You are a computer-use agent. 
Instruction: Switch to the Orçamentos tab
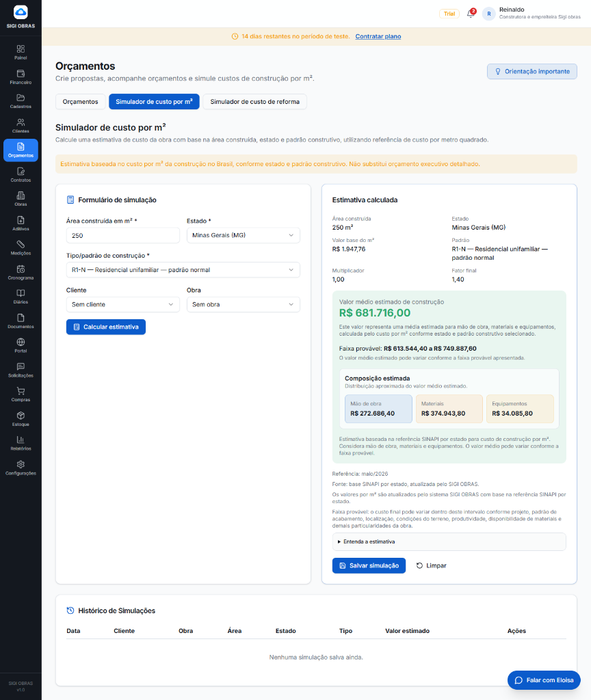click(81, 102)
